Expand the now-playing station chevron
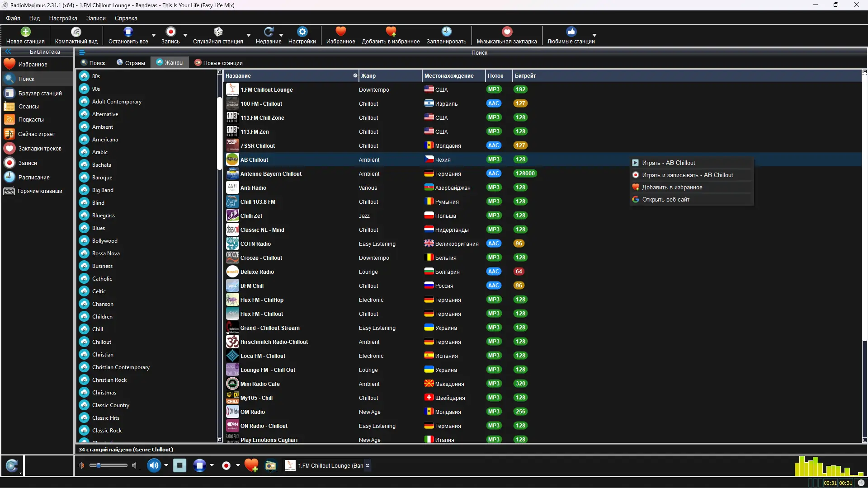This screenshot has height=488, width=868. (x=368, y=465)
